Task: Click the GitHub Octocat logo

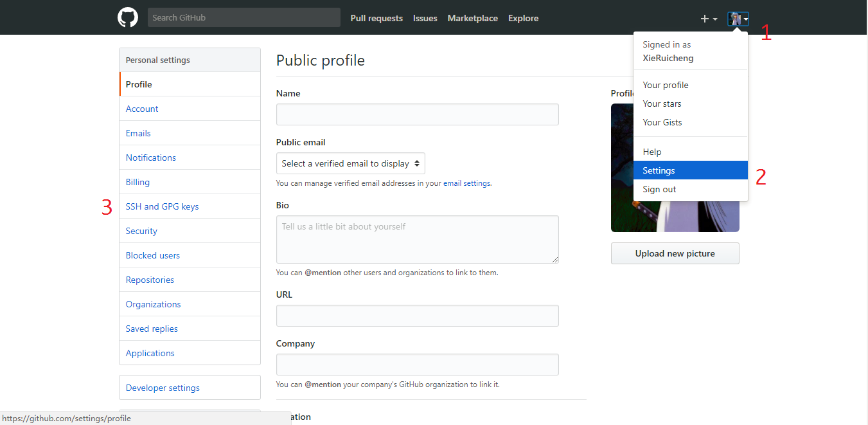Action: coord(128,17)
